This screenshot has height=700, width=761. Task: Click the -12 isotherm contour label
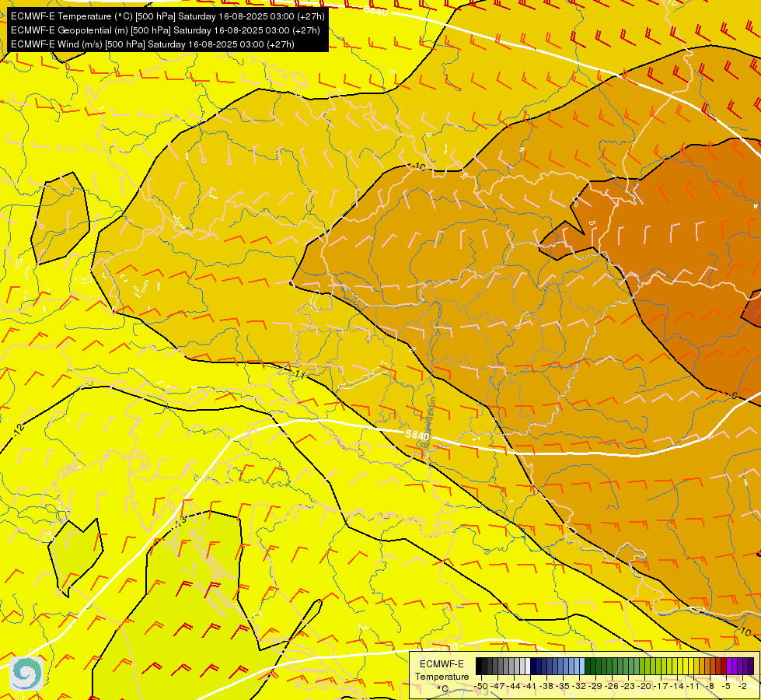click(19, 429)
